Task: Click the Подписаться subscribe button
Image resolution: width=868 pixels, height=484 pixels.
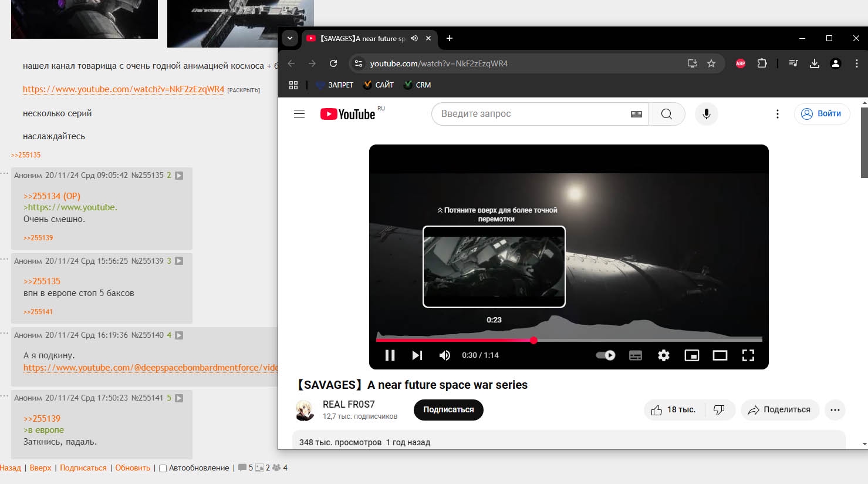Action: point(448,410)
